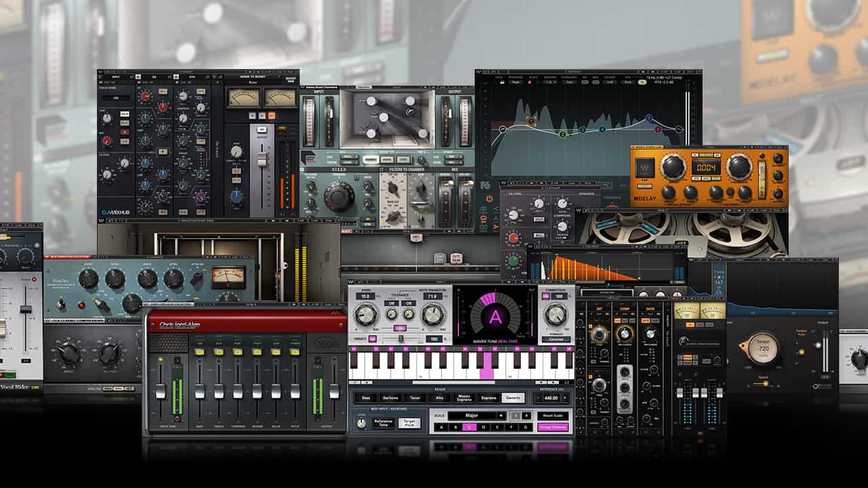Click the Speed knob in Waves Tune
The image size is (868, 488).
coord(366,314)
